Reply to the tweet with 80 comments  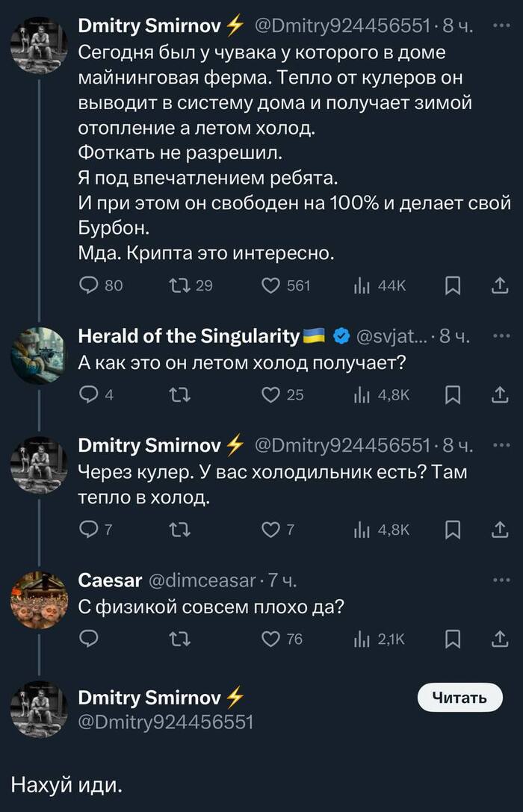[x=87, y=285]
